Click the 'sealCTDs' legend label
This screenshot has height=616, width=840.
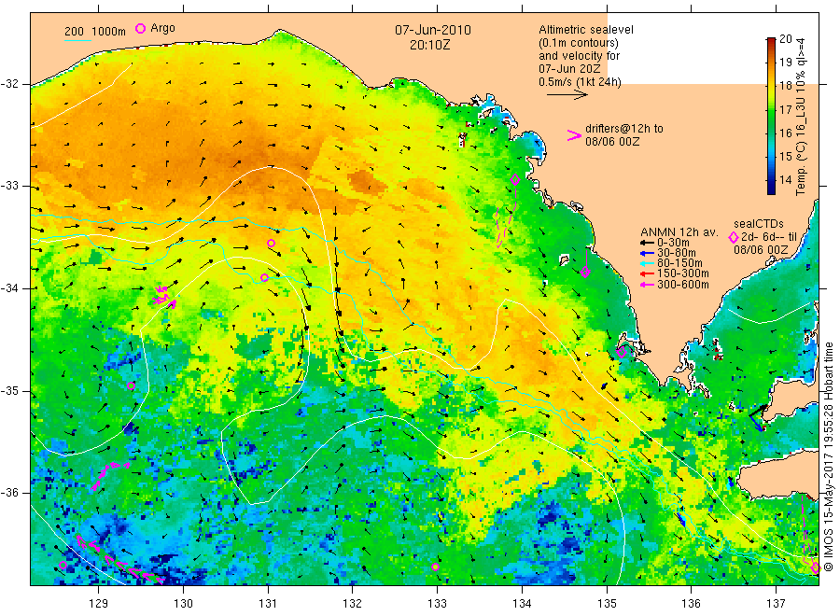point(759,224)
